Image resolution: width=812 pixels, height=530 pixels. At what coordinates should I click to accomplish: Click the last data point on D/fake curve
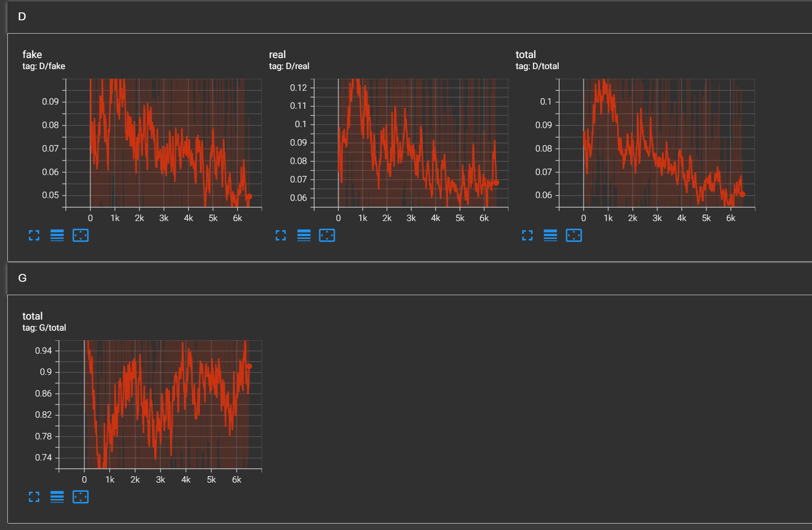249,197
